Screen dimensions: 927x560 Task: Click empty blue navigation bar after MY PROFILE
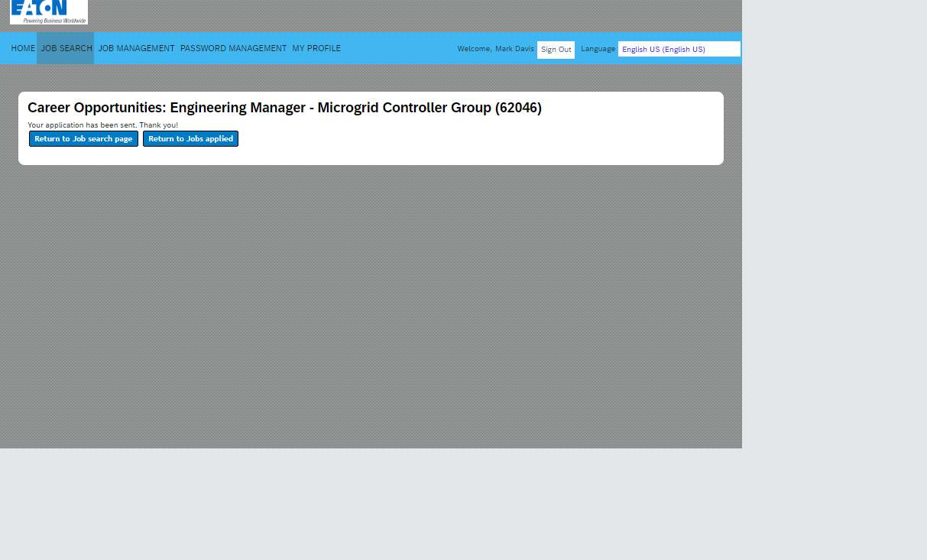click(x=397, y=49)
